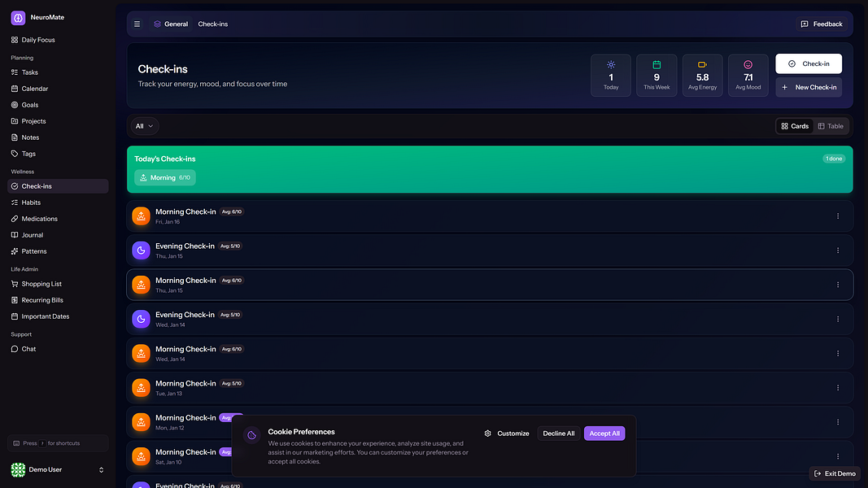Open options for Mon, Jan 12 Morning Check-in

(x=838, y=422)
